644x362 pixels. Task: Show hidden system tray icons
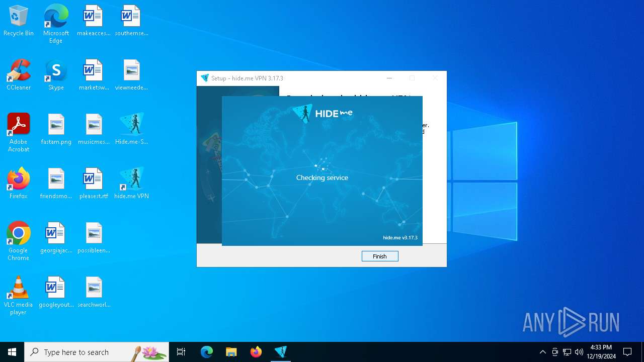point(542,352)
